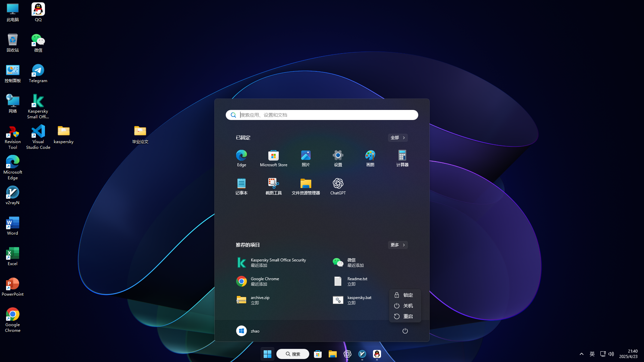Show hidden system tray icons chevron

click(581, 354)
